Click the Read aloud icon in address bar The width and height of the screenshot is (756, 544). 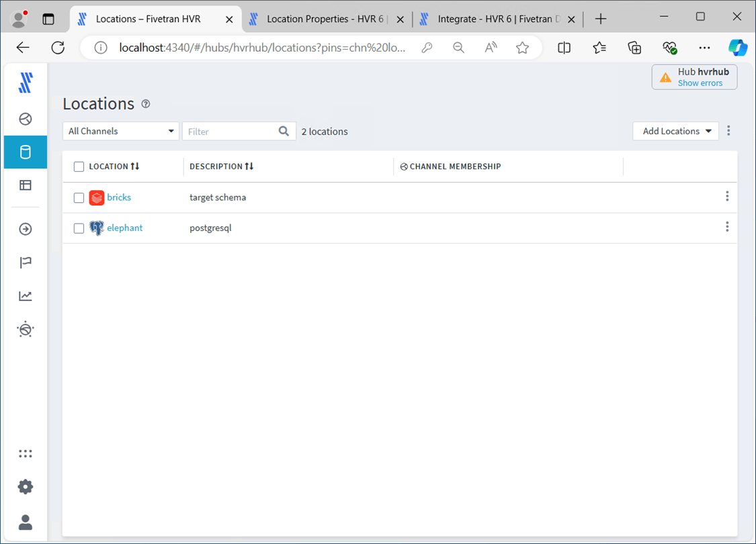[x=491, y=48]
